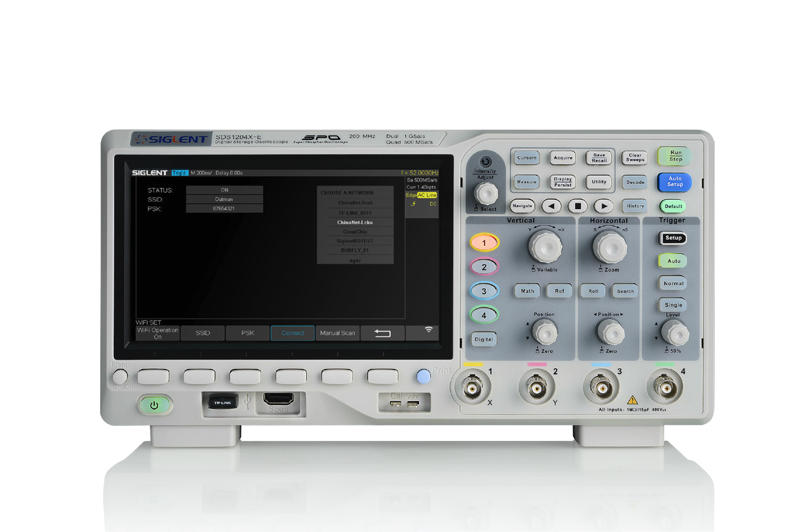The height and width of the screenshot is (532, 798).
Task: Click the WiFi signal icon on screen
Action: (429, 330)
